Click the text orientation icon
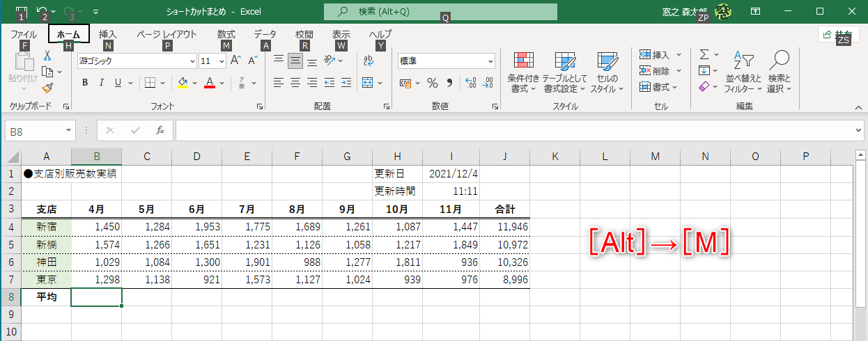The image size is (868, 341). coord(330,61)
